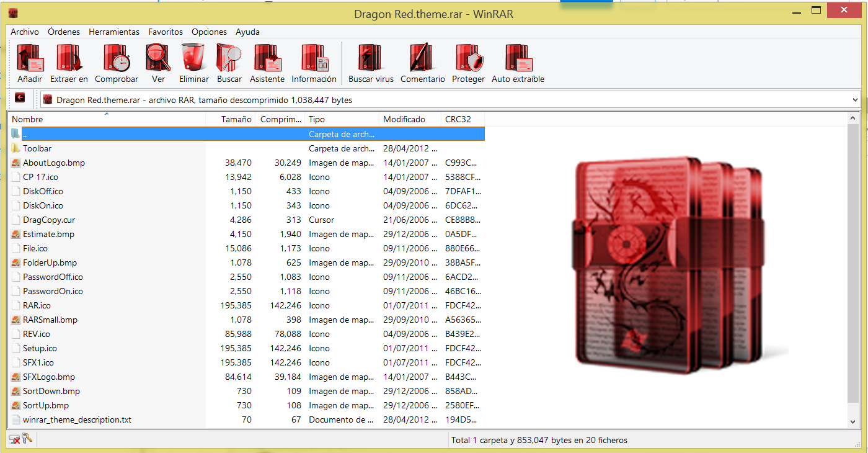Viewport: 868px width, 453px height.
Task: Select the SortUp.bmp file
Action: [46, 405]
